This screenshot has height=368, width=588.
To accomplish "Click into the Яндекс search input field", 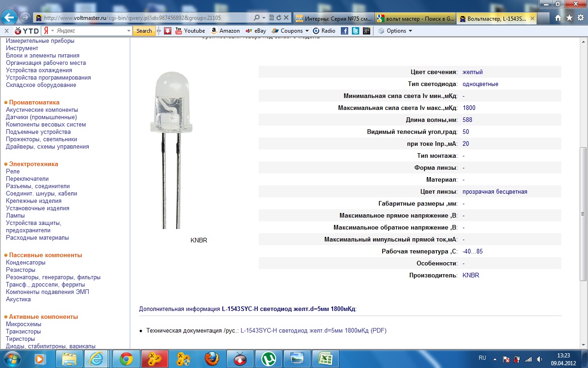I will [x=90, y=31].
